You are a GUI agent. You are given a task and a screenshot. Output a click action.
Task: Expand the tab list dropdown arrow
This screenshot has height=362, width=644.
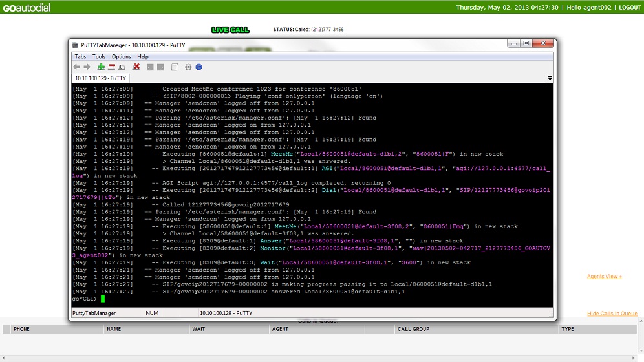[550, 78]
